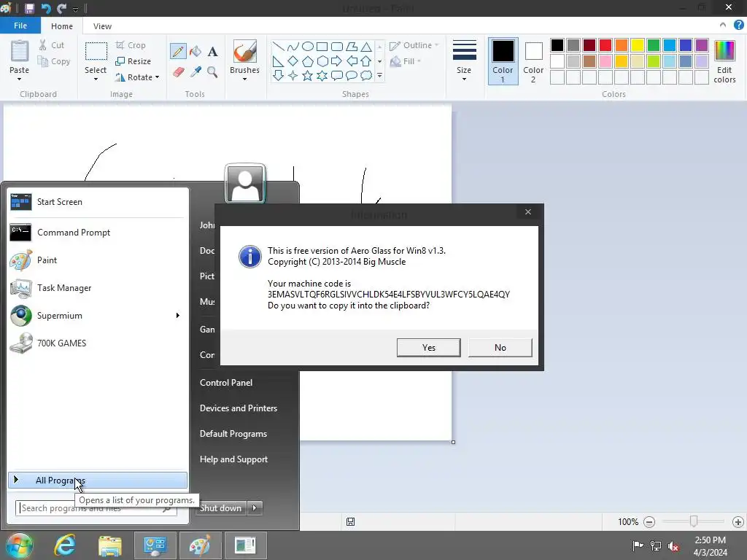Switch to the View tab
747x560 pixels.
pyautogui.click(x=102, y=26)
